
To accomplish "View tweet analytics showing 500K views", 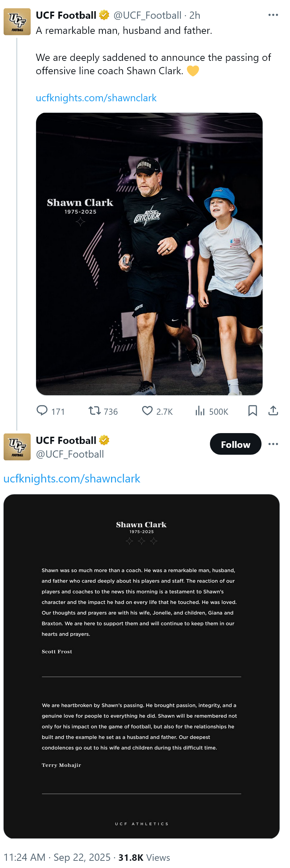I will coord(200,411).
